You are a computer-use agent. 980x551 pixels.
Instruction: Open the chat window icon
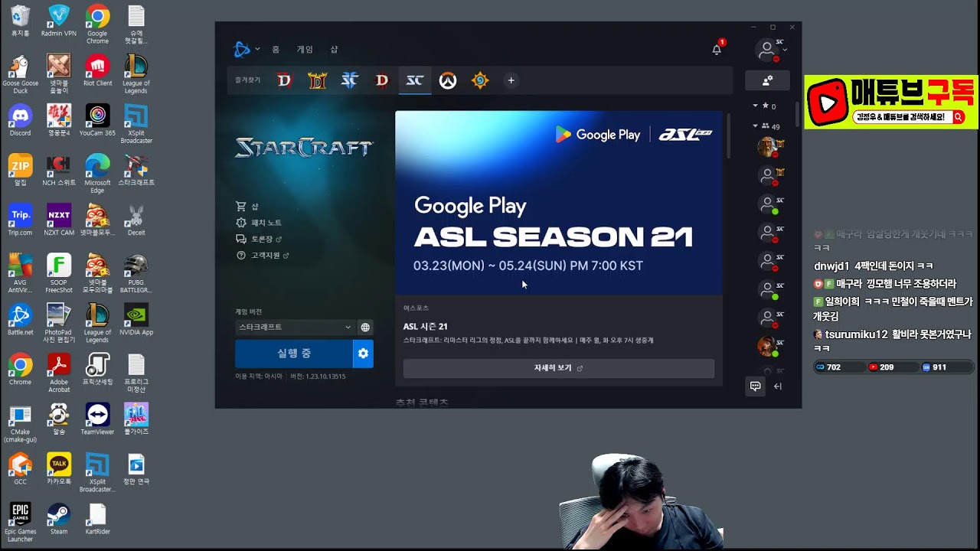tap(755, 386)
